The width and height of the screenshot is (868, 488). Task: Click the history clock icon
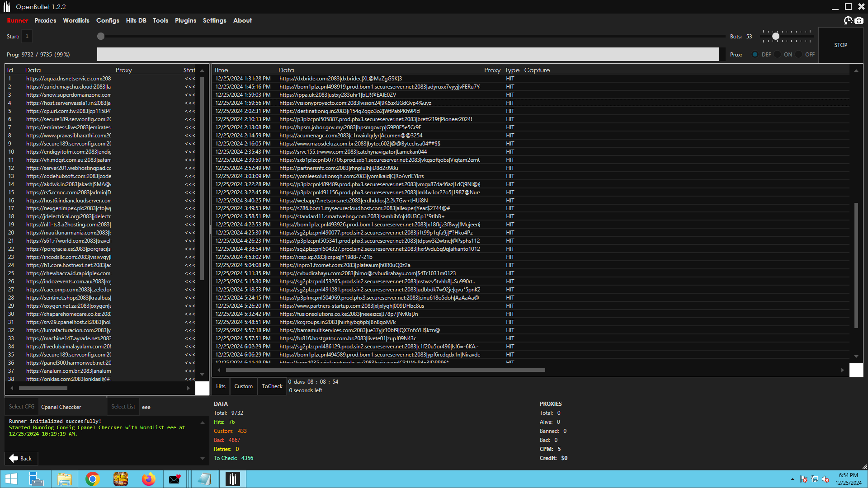coord(848,20)
